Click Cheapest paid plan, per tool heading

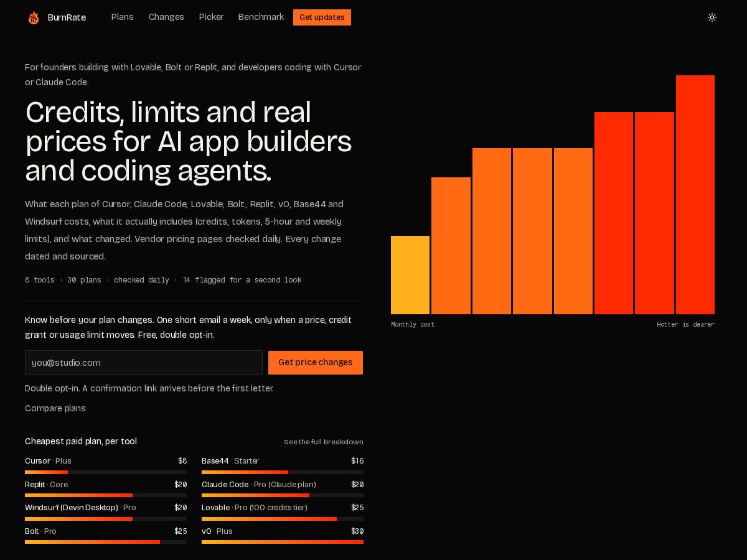(x=81, y=441)
